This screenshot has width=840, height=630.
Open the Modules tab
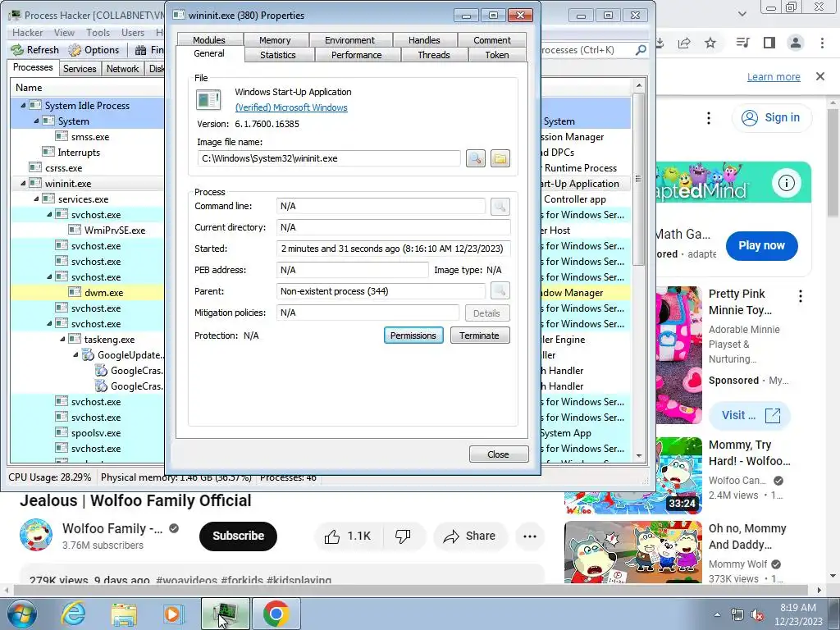209,39
